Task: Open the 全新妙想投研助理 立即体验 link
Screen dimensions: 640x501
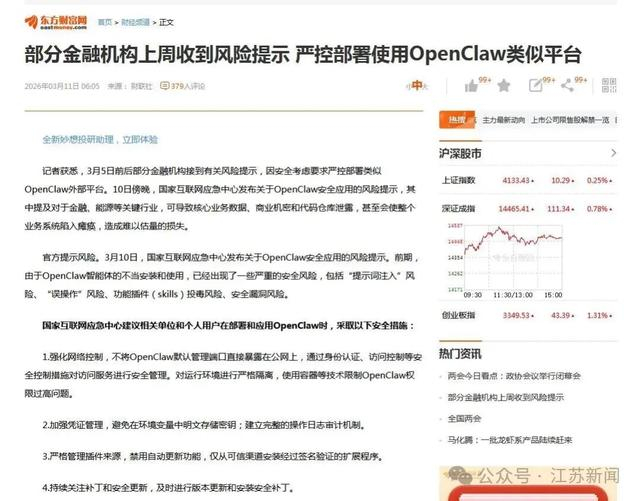Action: click(x=100, y=140)
